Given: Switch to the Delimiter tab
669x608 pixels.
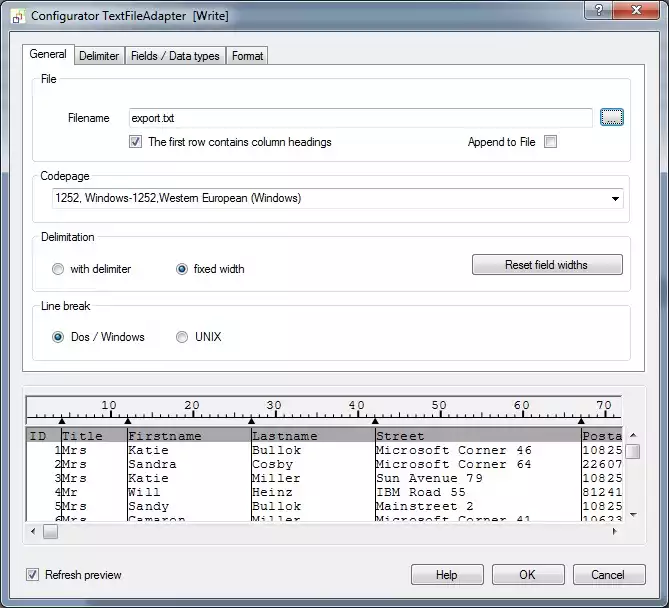Looking at the screenshot, I should [x=99, y=56].
